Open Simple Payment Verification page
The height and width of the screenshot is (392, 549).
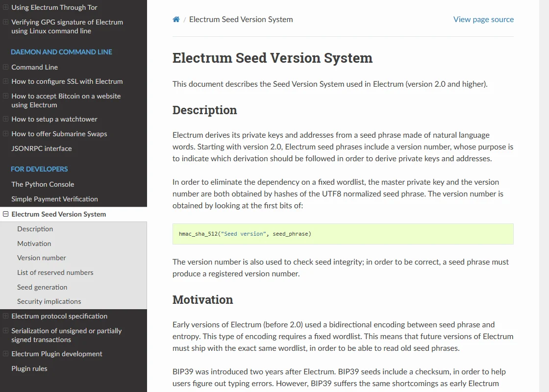pos(54,199)
